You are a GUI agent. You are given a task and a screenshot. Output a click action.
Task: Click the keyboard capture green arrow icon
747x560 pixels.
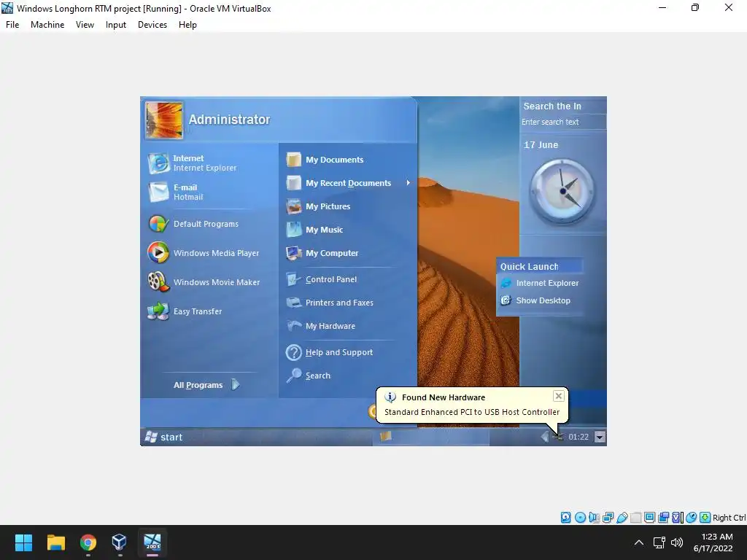click(x=705, y=518)
